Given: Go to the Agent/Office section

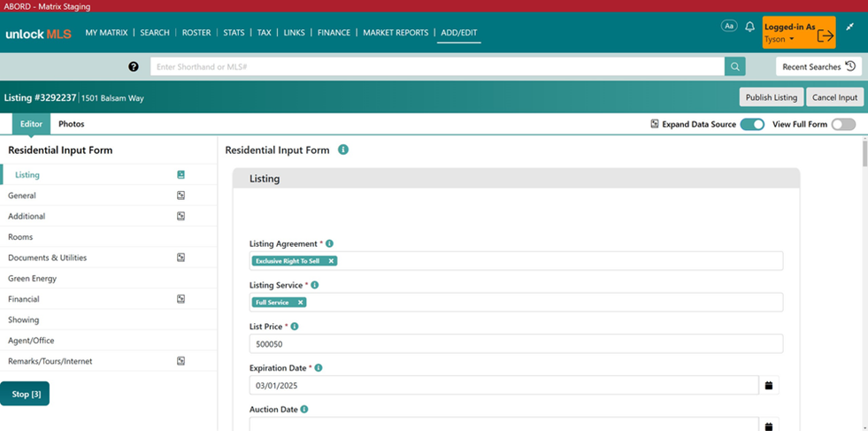Looking at the screenshot, I should click(109, 340).
